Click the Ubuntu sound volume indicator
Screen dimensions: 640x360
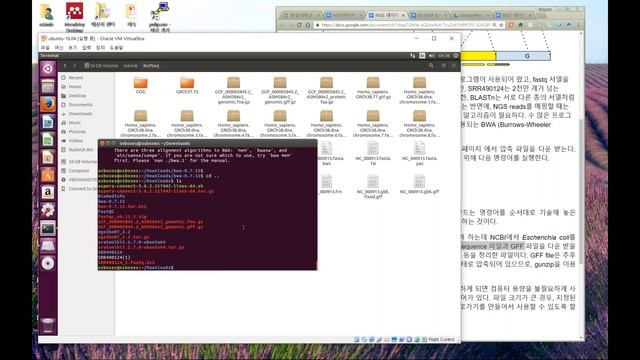pyautogui.click(x=432, y=56)
